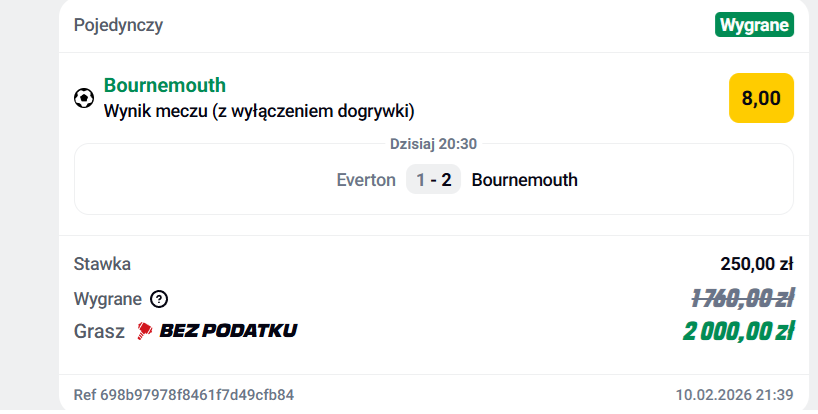Click the 10.02.2026 21:39 timestamp
This screenshot has width=818, height=414.
tap(735, 394)
